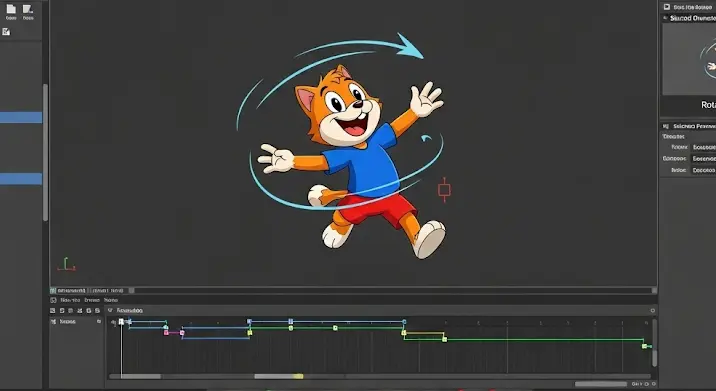Click the white playhead marker at timeline start
The height and width of the screenshot is (391, 716).
[x=121, y=322]
